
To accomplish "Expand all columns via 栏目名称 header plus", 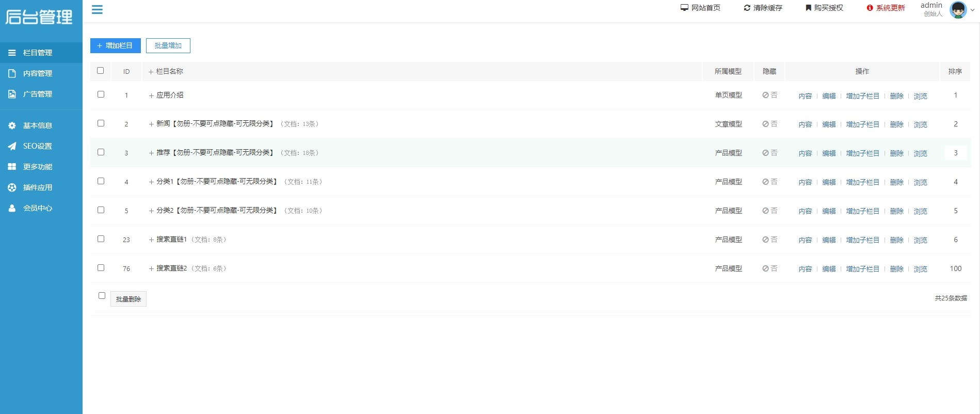I will pos(151,72).
